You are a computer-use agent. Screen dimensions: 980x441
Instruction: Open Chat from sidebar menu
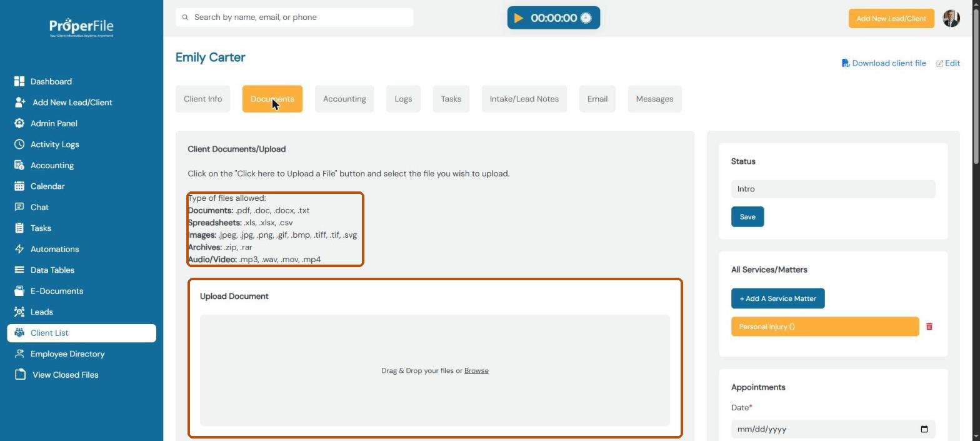[x=39, y=207]
